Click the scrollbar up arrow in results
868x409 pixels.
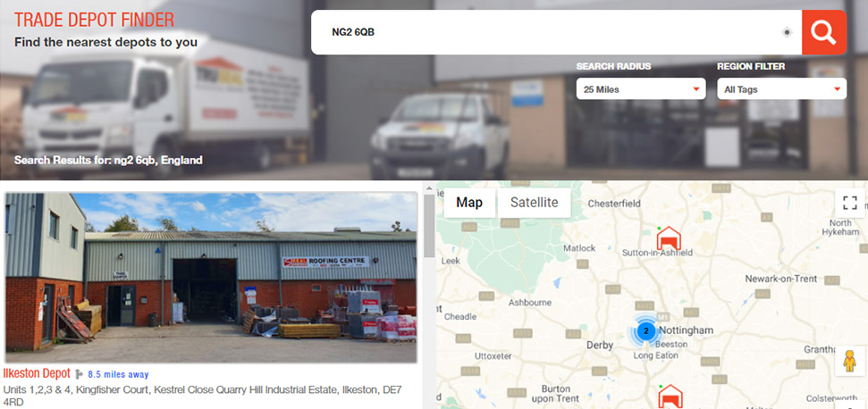click(429, 188)
